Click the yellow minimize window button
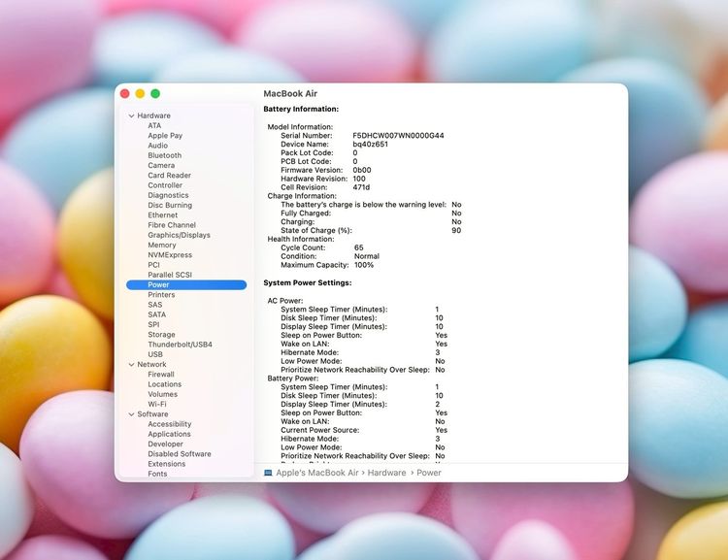 (140, 94)
